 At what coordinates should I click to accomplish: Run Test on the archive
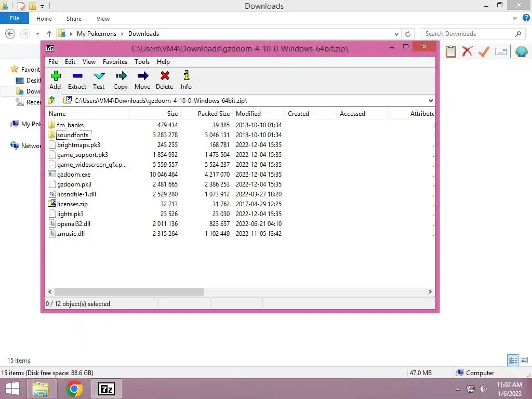99,80
